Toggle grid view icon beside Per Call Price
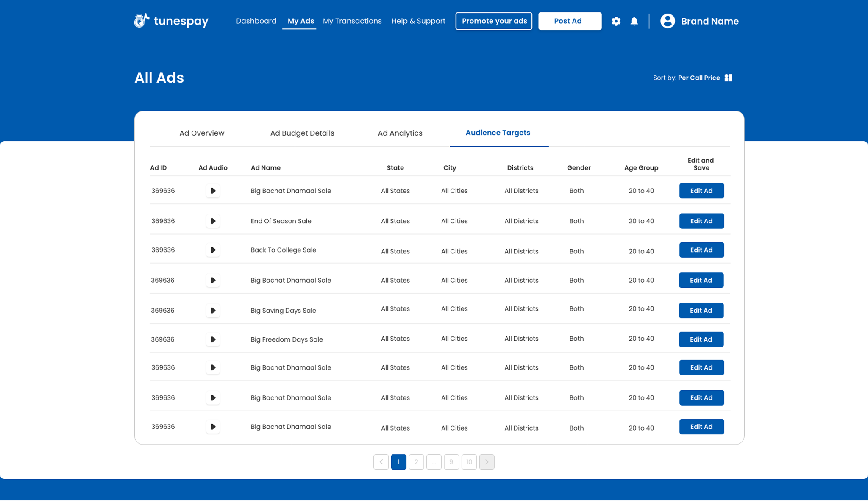The width and height of the screenshot is (868, 503). (728, 78)
